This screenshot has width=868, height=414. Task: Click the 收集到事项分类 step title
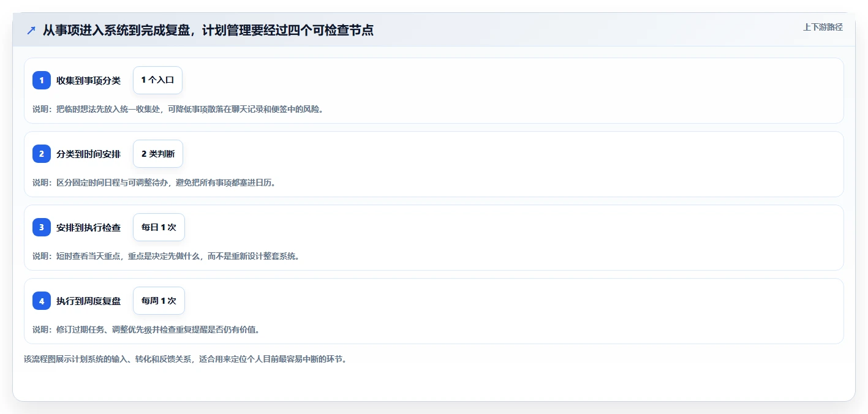pos(88,80)
